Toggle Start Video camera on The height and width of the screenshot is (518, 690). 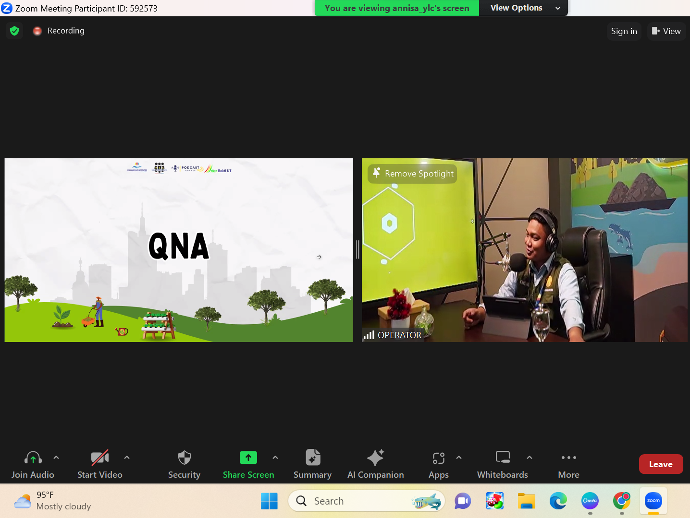[100, 458]
